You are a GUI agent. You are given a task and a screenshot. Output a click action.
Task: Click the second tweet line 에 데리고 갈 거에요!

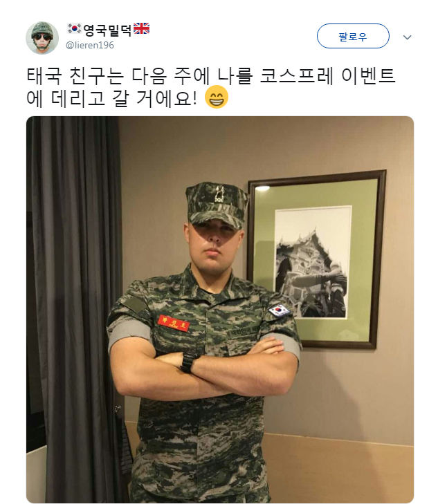[111, 97]
